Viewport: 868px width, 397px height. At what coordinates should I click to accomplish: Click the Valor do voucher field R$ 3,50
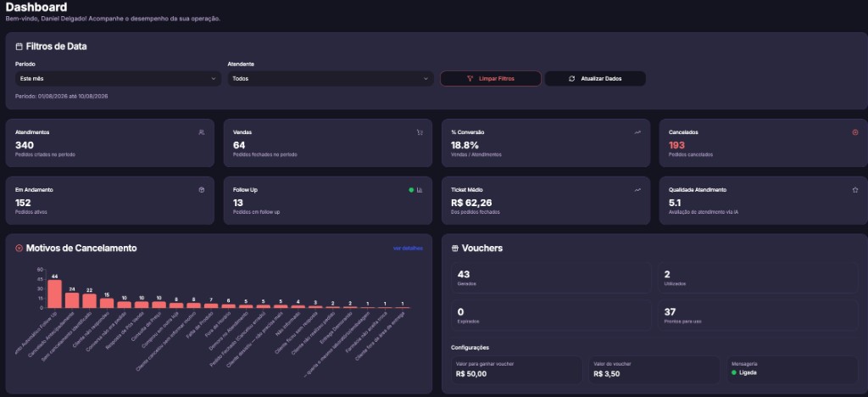pos(654,369)
